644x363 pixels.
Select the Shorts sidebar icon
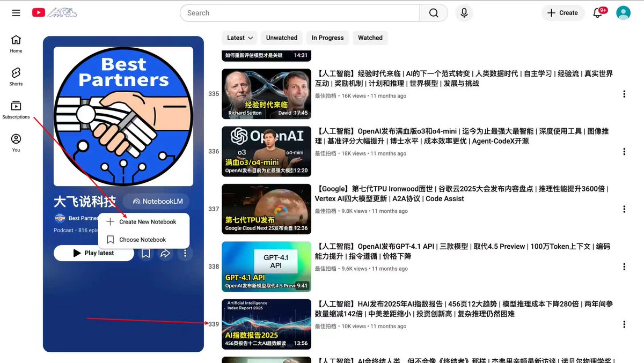(16, 76)
